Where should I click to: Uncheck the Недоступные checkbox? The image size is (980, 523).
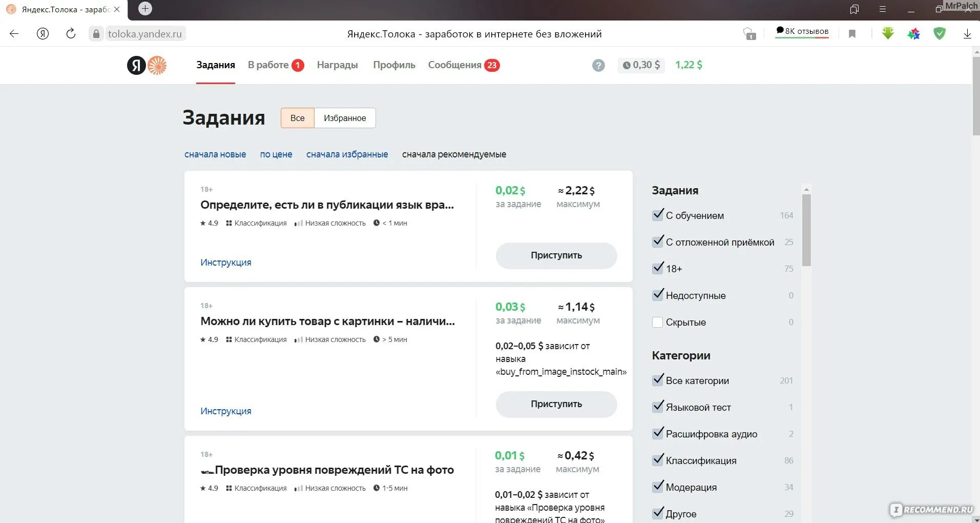coord(658,295)
